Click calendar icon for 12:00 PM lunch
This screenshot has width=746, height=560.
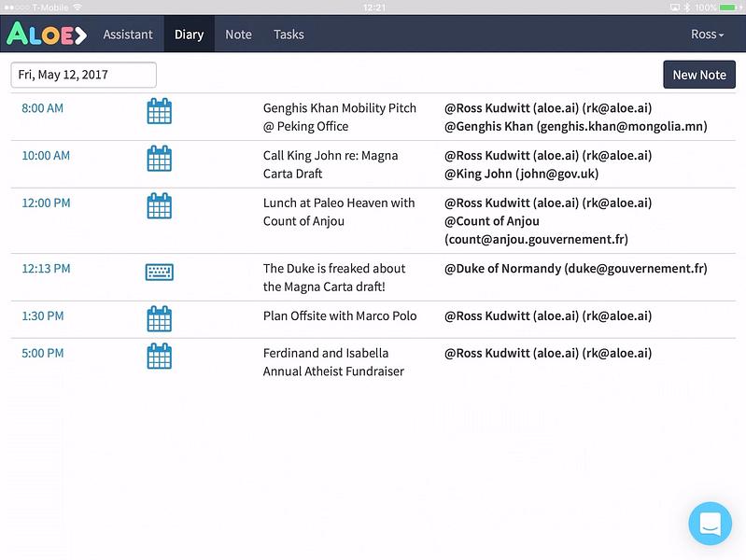point(160,206)
